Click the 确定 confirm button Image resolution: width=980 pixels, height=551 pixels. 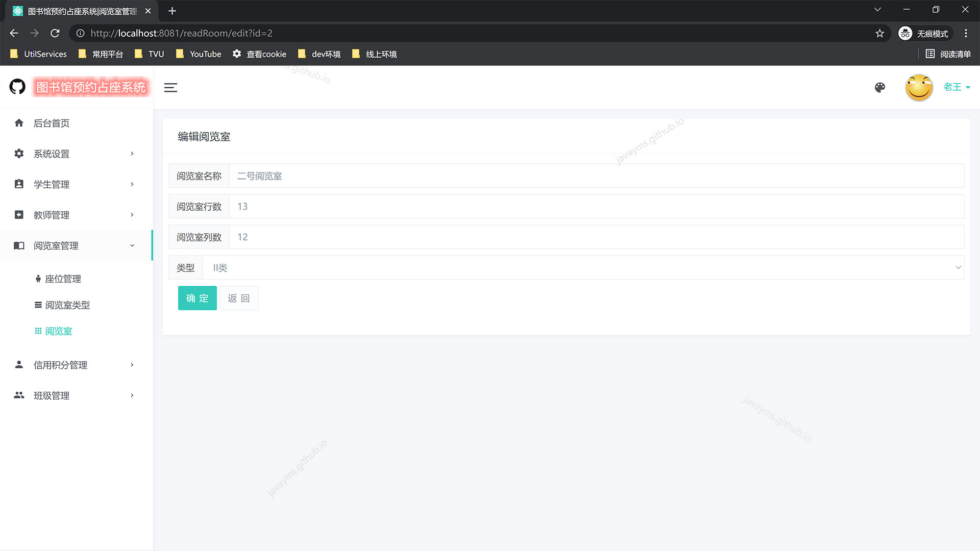197,298
